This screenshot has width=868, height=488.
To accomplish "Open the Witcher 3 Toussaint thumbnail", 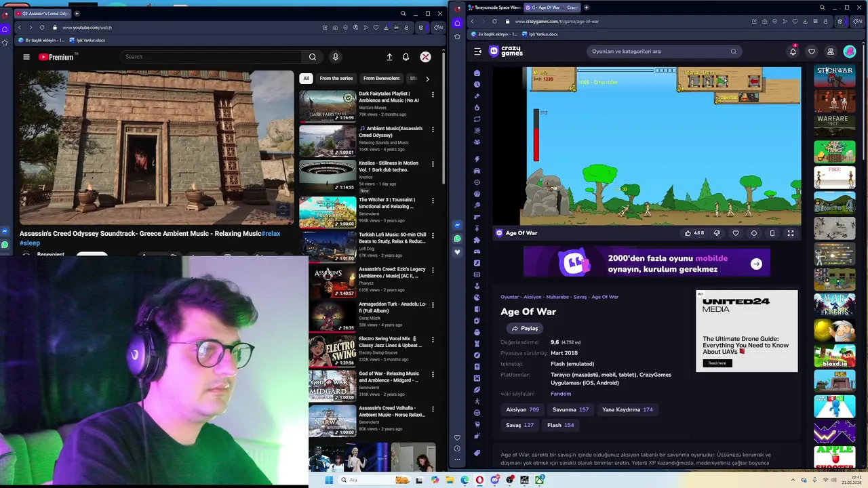I will click(x=328, y=212).
